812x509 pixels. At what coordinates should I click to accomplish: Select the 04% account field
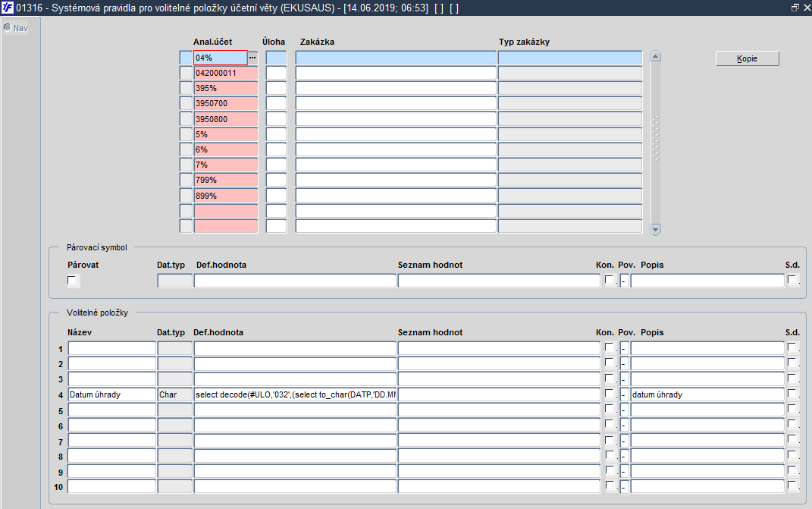(221, 58)
